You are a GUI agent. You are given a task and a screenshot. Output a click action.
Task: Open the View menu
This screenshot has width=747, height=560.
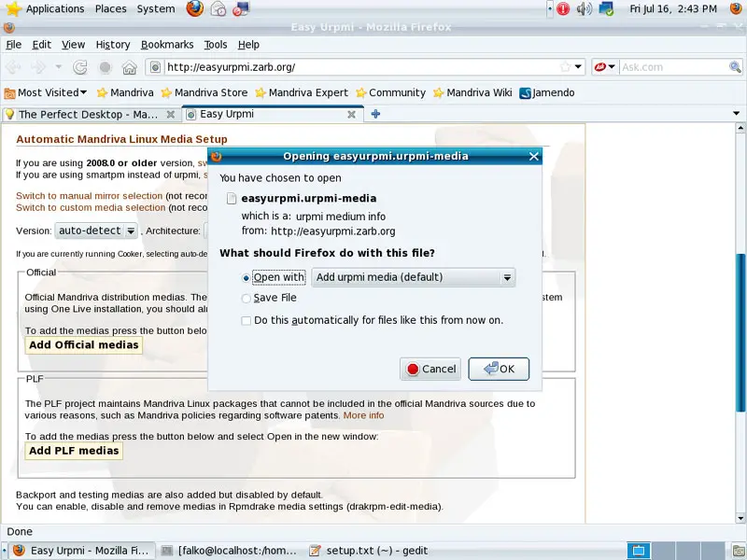tap(73, 45)
